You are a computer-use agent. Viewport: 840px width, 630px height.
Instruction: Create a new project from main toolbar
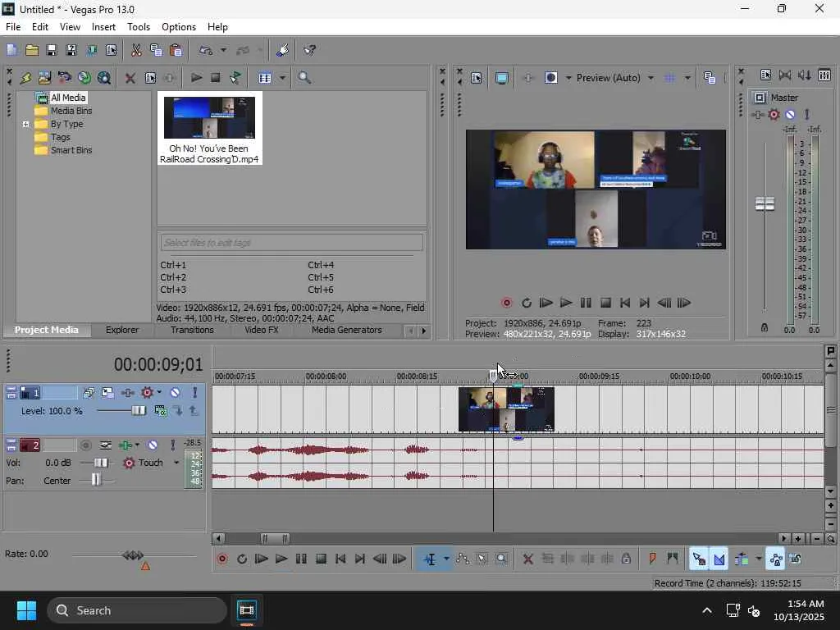12,50
